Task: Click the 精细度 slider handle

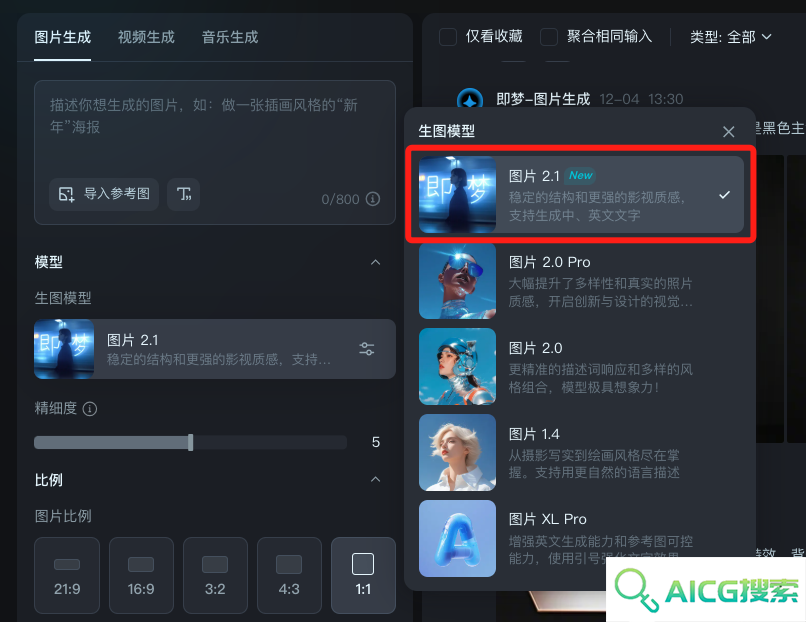Action: pyautogui.click(x=191, y=442)
